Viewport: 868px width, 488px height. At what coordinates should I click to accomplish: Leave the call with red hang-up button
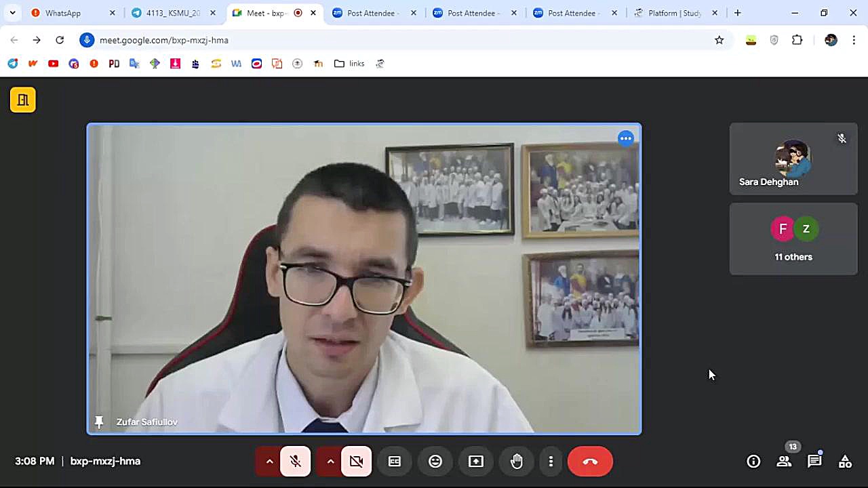click(590, 462)
